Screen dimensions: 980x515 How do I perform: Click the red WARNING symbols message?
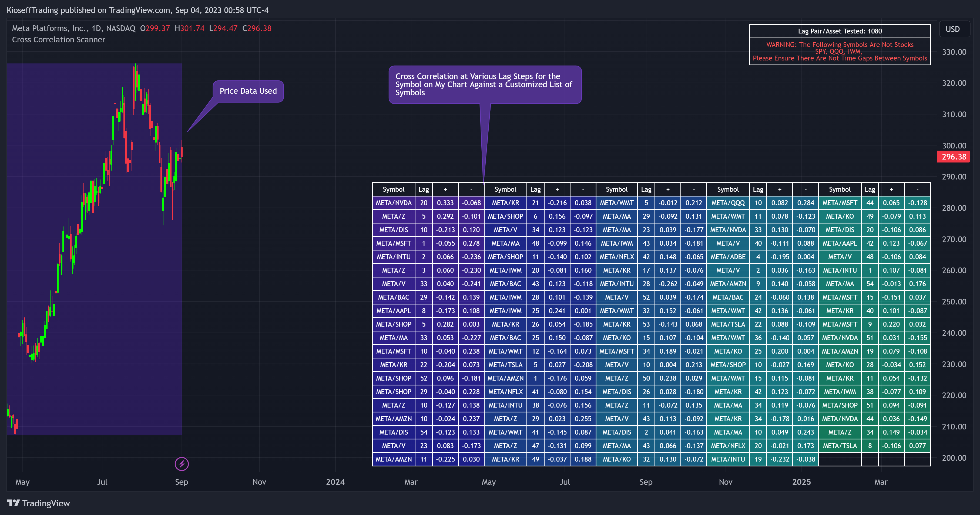pyautogui.click(x=840, y=51)
